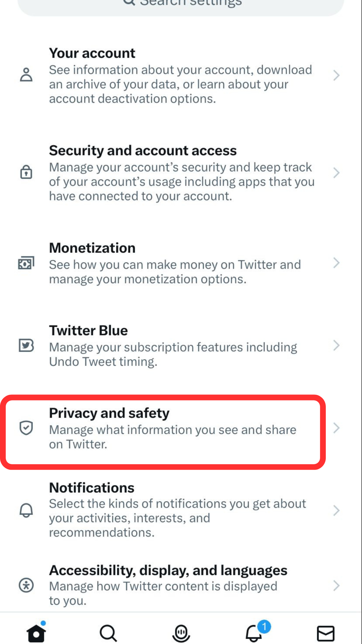
Task: Expand Monetization chevron arrow
Action: (337, 263)
